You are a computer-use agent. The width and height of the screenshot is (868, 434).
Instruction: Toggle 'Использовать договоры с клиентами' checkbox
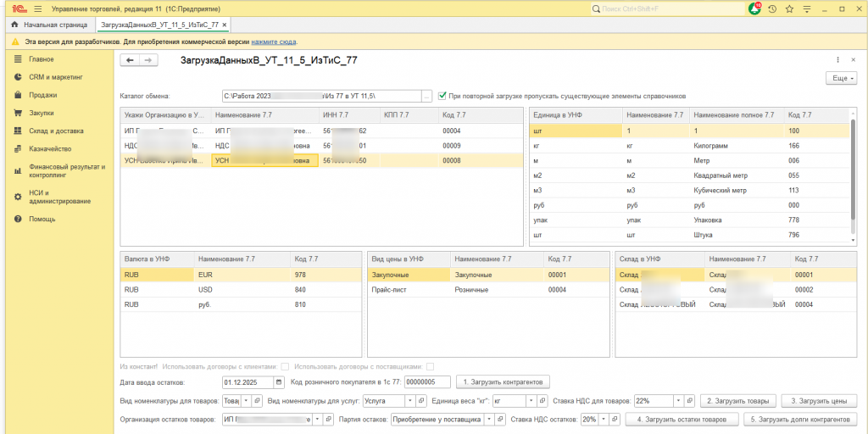[284, 366]
